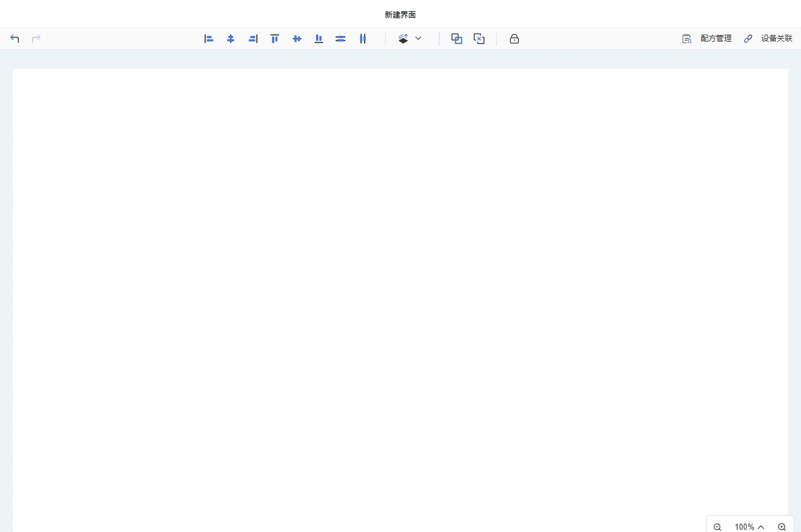
Task: Click the redo arrow icon
Action: (36, 39)
